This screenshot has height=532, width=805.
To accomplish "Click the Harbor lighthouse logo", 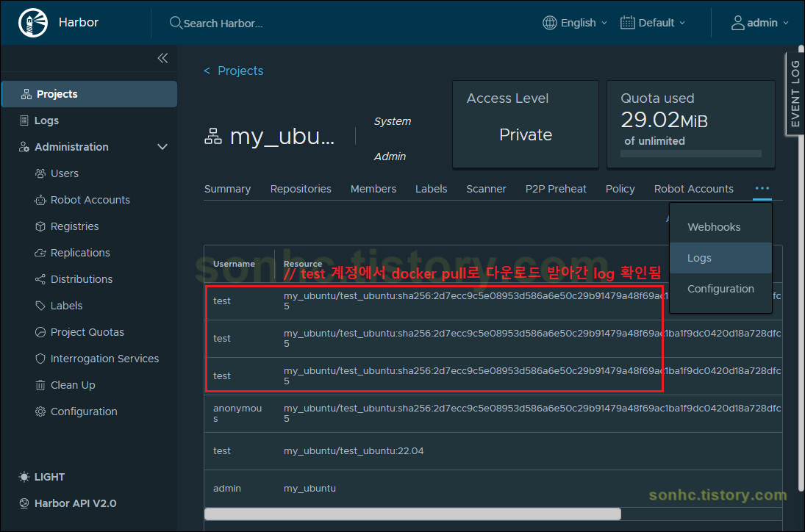I will click(x=33, y=23).
